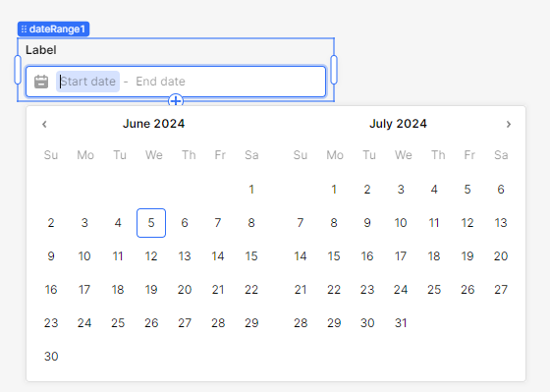Viewport: 550px width, 392px height.
Task: Focus the Start date field
Action: click(87, 82)
